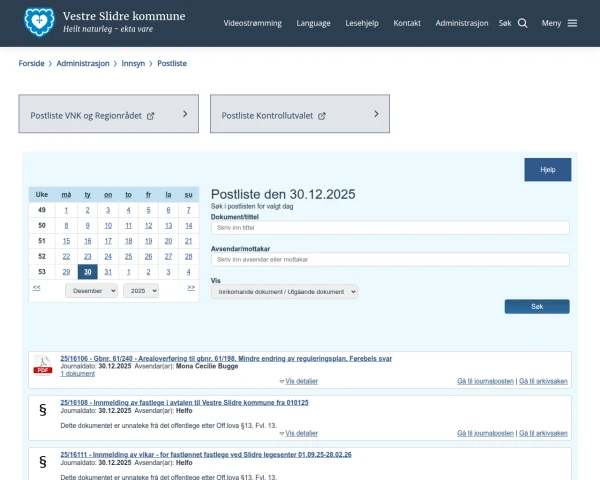Click the search magnifier icon
Viewport: 600px width, 480px height.
tap(522, 23)
